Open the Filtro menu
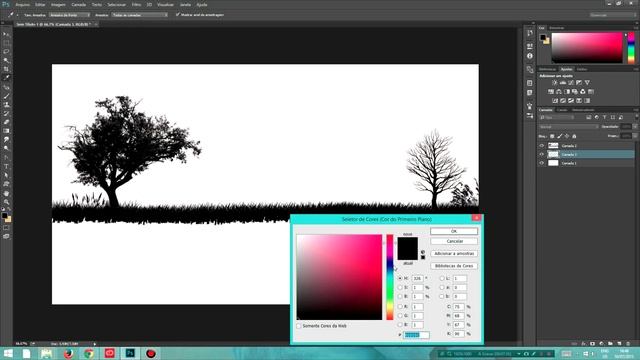640x360 pixels. [136, 4]
